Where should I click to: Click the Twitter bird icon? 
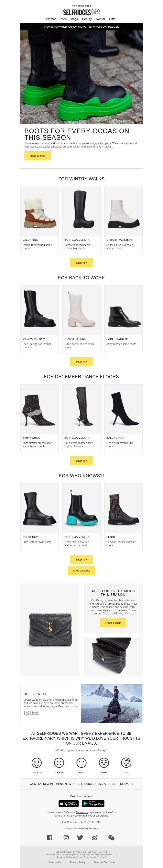(x=80, y=837)
